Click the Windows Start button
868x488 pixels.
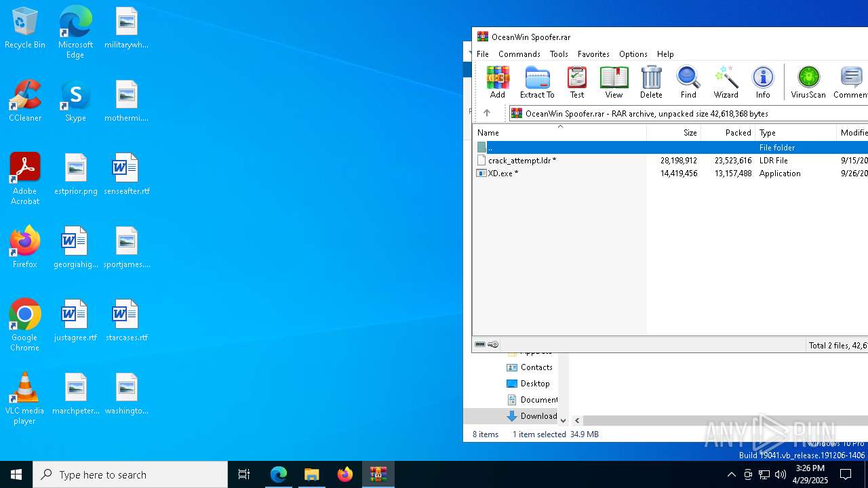click(x=16, y=474)
